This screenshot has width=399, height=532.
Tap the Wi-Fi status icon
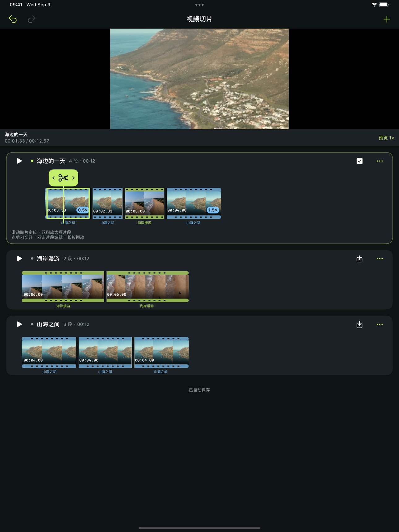tap(374, 5)
